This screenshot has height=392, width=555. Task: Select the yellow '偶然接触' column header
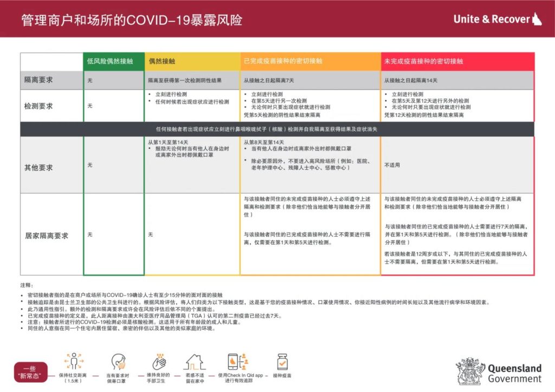192,62
